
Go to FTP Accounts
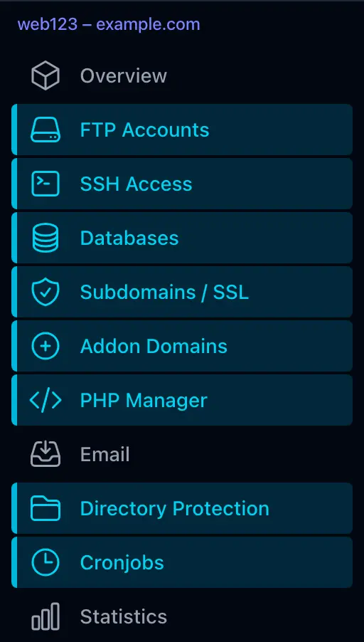pyautogui.click(x=182, y=130)
